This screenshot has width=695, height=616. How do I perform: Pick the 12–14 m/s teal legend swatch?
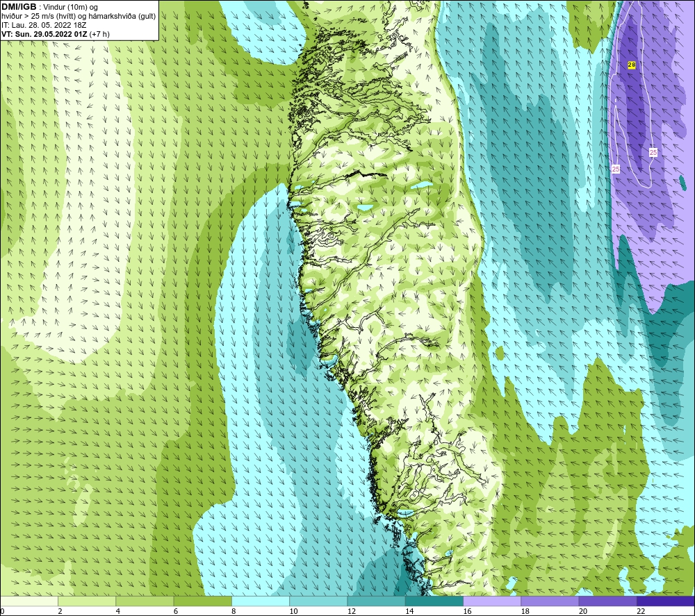tap(376, 601)
